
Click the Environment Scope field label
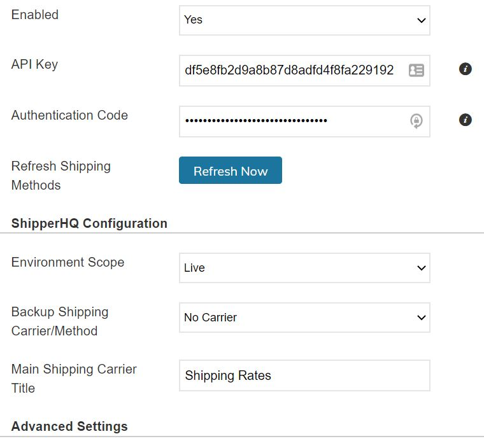[x=68, y=262]
